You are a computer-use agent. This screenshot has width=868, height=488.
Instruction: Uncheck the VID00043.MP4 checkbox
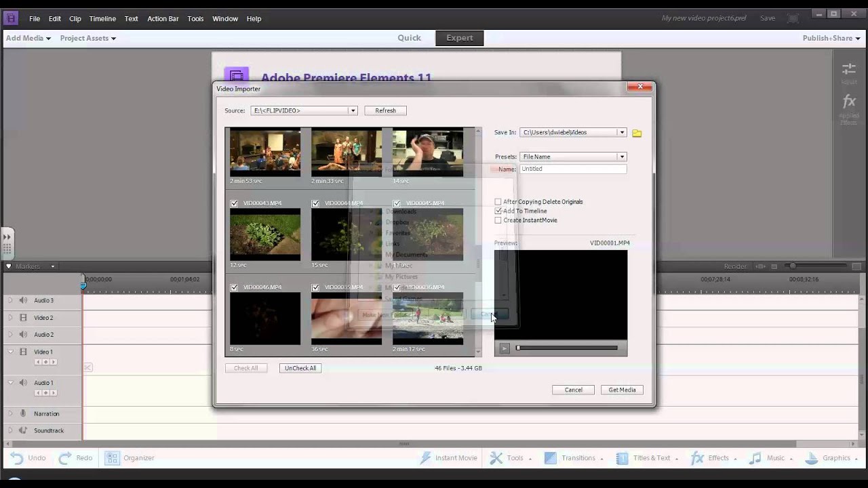click(234, 203)
